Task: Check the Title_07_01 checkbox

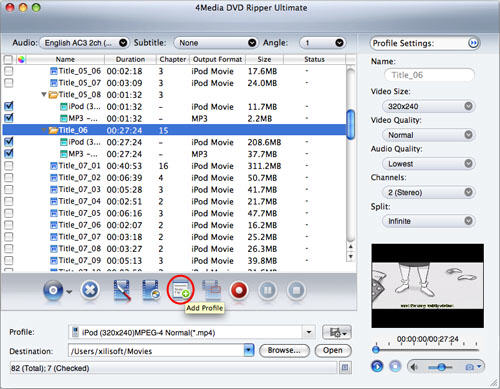Action: click(x=9, y=166)
